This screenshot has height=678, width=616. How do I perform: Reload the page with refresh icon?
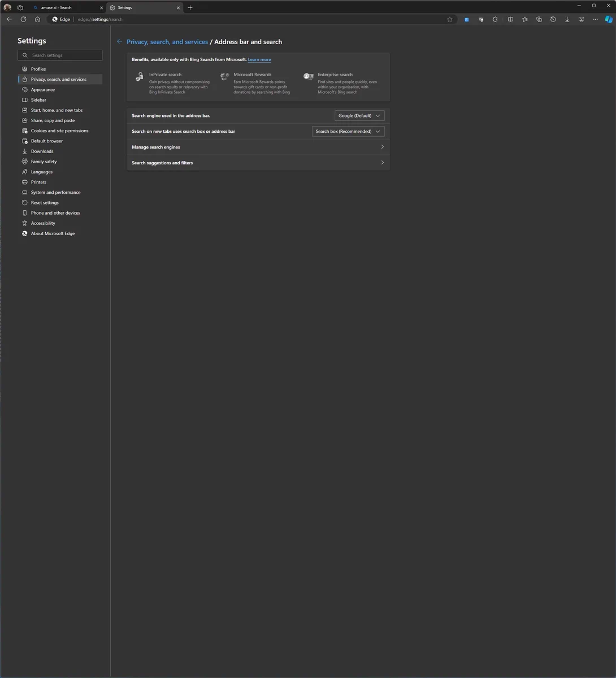click(x=23, y=19)
